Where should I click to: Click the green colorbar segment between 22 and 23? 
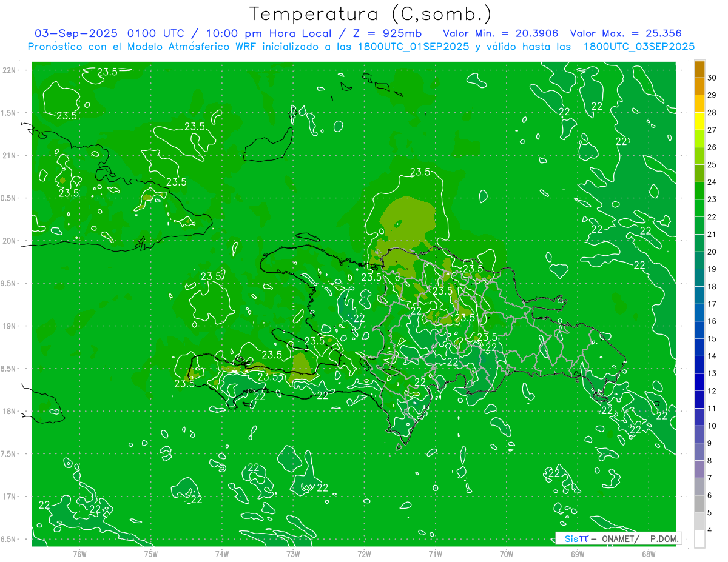(x=699, y=208)
